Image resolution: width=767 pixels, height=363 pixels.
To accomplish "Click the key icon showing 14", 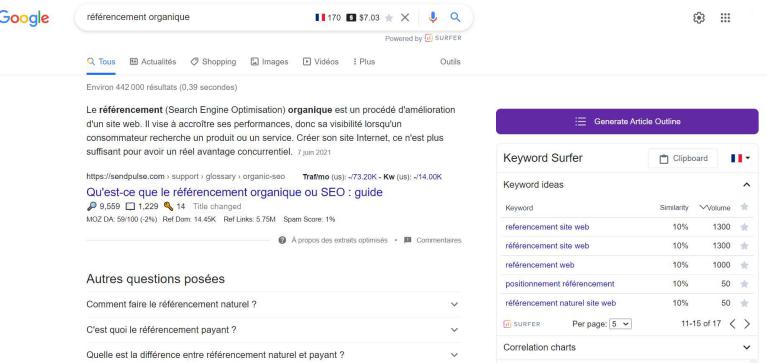I will click(x=168, y=206).
